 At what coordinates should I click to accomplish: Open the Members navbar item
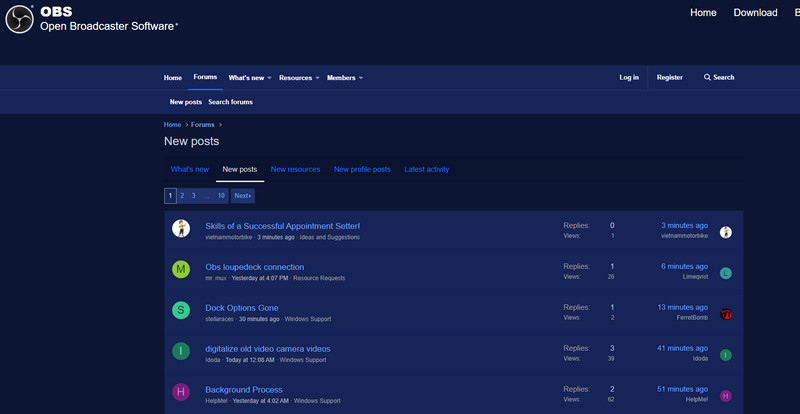pyautogui.click(x=341, y=78)
